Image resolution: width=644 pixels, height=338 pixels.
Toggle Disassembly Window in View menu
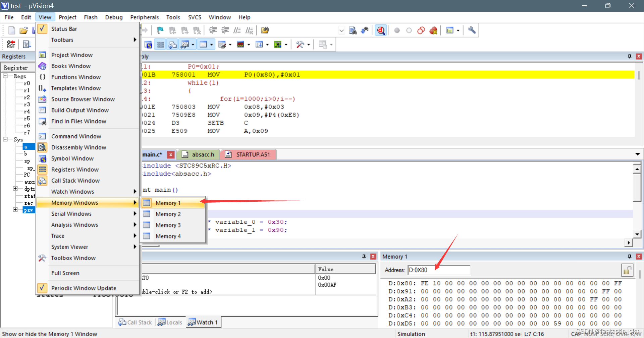coord(88,147)
